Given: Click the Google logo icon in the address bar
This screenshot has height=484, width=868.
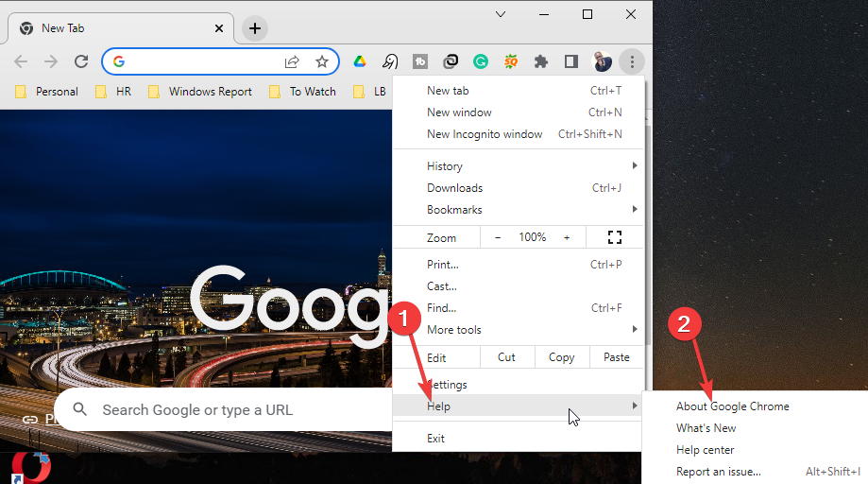Looking at the screenshot, I should click(118, 61).
